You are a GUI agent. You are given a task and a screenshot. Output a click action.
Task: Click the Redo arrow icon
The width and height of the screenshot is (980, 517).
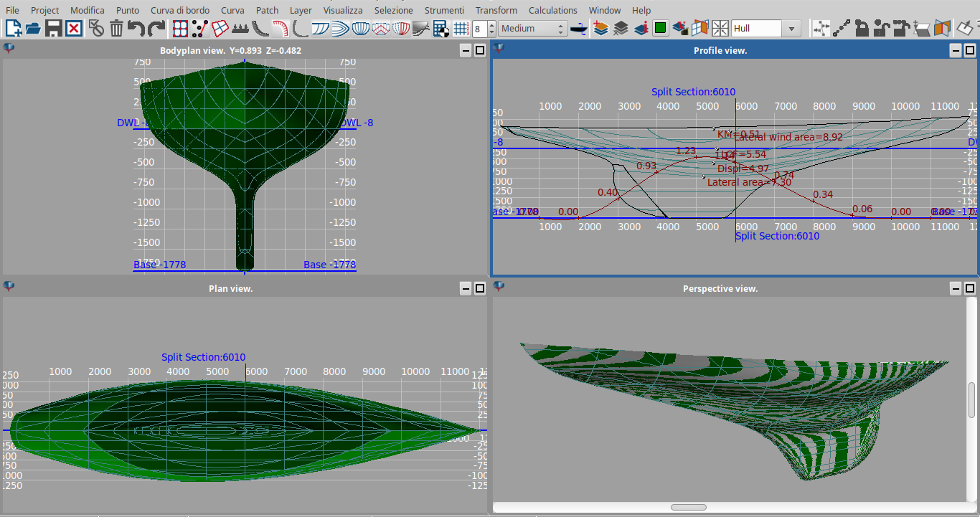click(156, 29)
